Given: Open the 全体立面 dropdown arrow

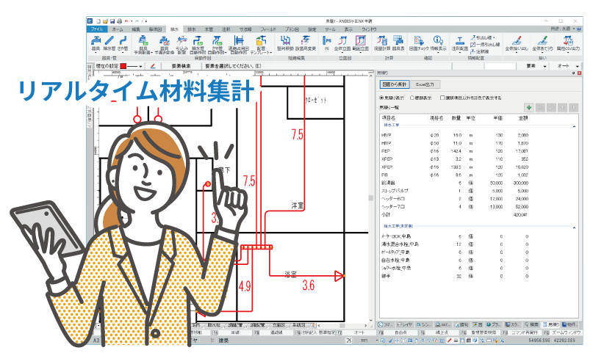Looking at the screenshot, I should tap(342, 53).
